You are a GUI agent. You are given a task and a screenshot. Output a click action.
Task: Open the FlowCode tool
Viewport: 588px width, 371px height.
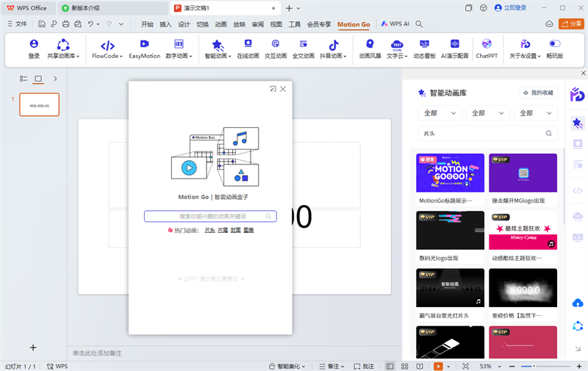point(107,49)
